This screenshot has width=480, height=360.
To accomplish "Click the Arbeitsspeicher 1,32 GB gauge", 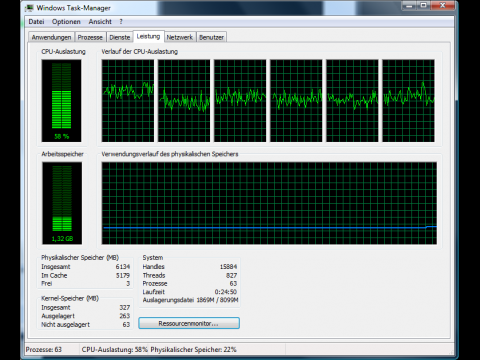I will click(x=62, y=203).
